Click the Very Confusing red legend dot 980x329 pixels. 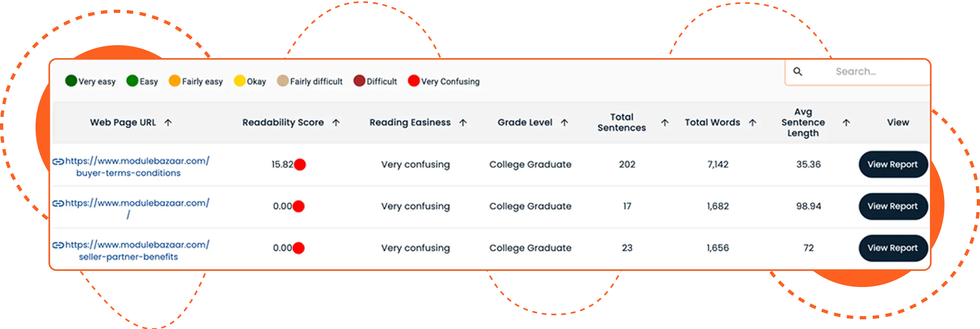point(414,81)
